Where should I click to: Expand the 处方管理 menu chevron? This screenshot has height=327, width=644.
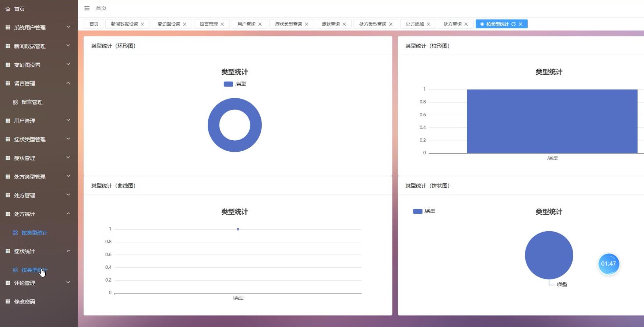[68, 195]
